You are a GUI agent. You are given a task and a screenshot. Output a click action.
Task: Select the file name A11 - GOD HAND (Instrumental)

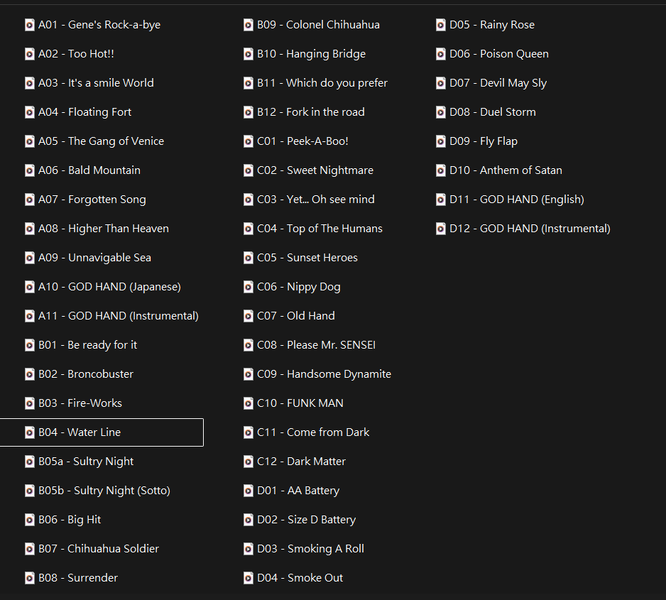[x=119, y=316]
